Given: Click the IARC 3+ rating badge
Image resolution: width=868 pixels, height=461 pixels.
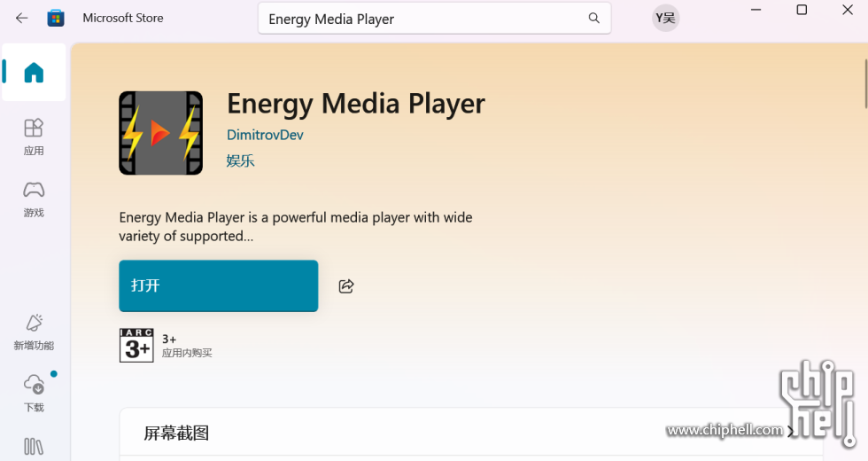Looking at the screenshot, I should click(136, 345).
